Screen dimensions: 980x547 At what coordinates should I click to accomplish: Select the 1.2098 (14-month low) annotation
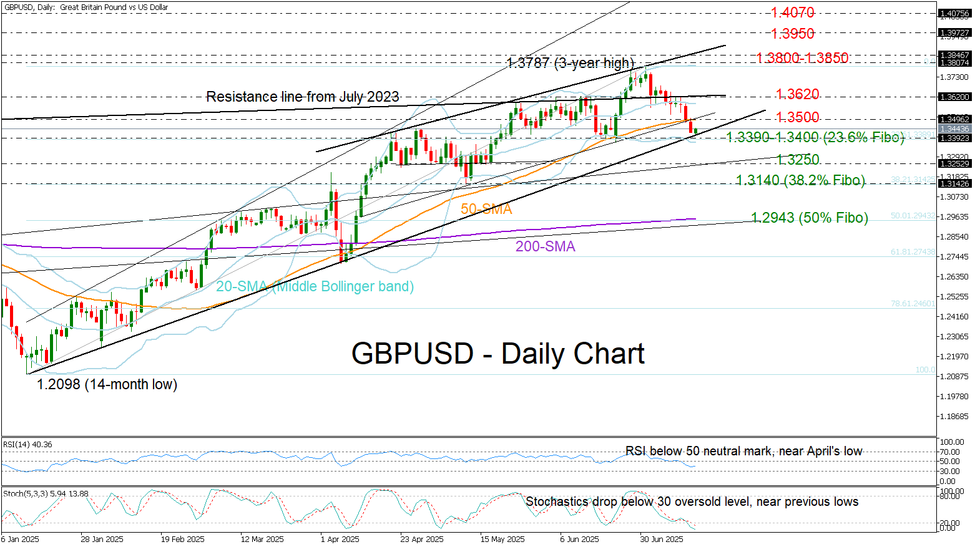pyautogui.click(x=107, y=384)
